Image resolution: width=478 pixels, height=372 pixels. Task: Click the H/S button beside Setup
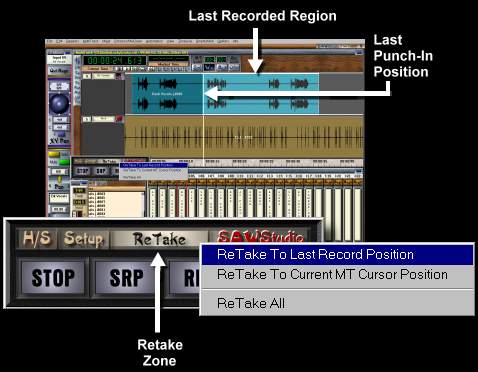(x=36, y=239)
